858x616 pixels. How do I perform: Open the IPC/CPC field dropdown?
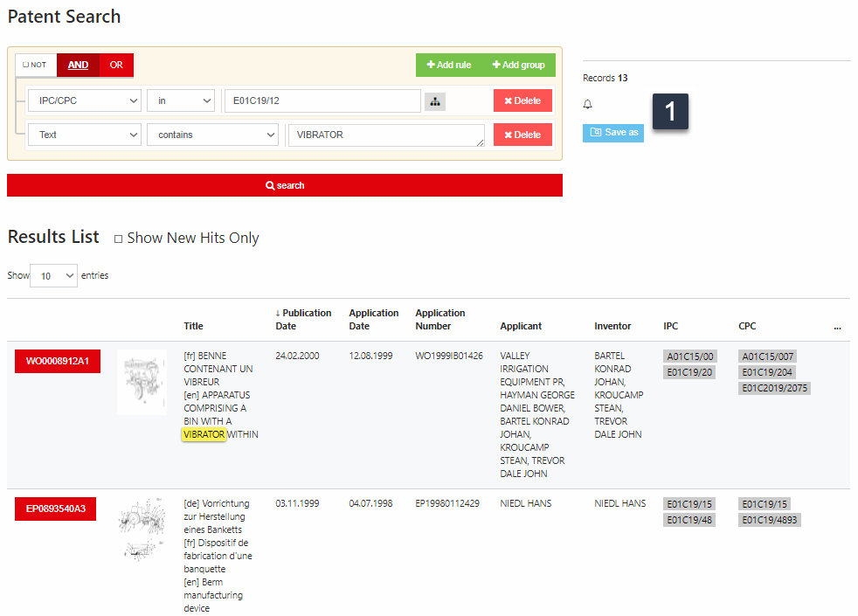tap(84, 101)
